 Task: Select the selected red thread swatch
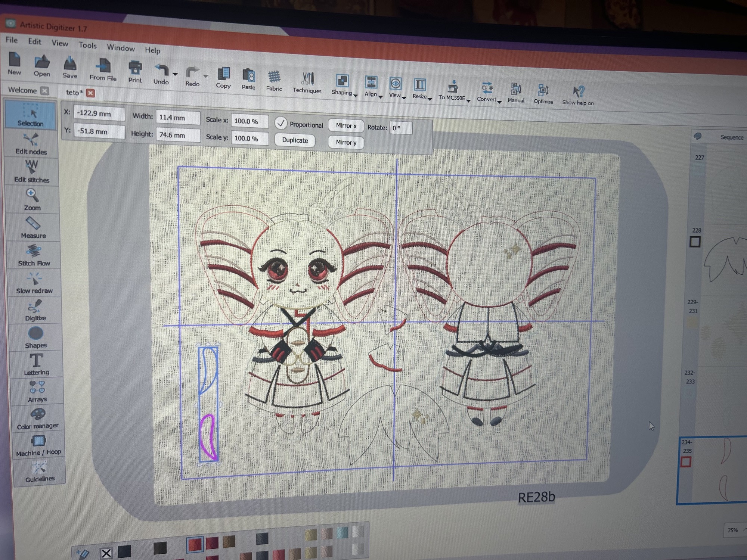(x=195, y=545)
